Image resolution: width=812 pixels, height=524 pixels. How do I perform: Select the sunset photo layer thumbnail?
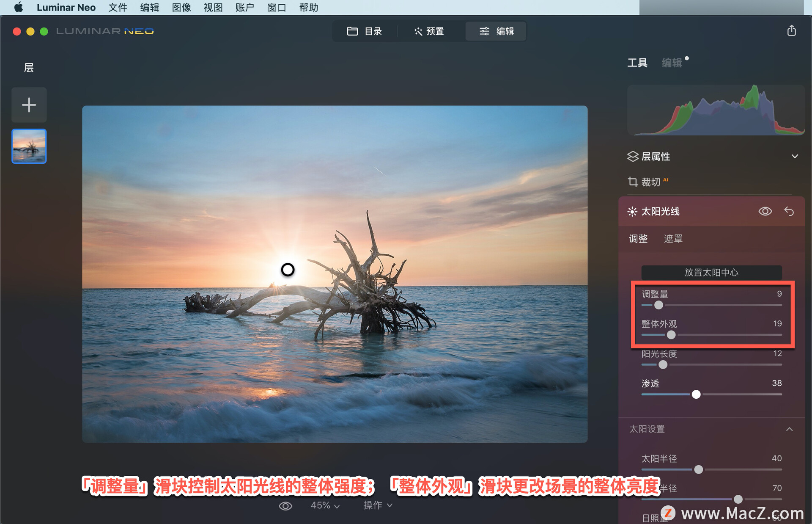[x=29, y=146]
